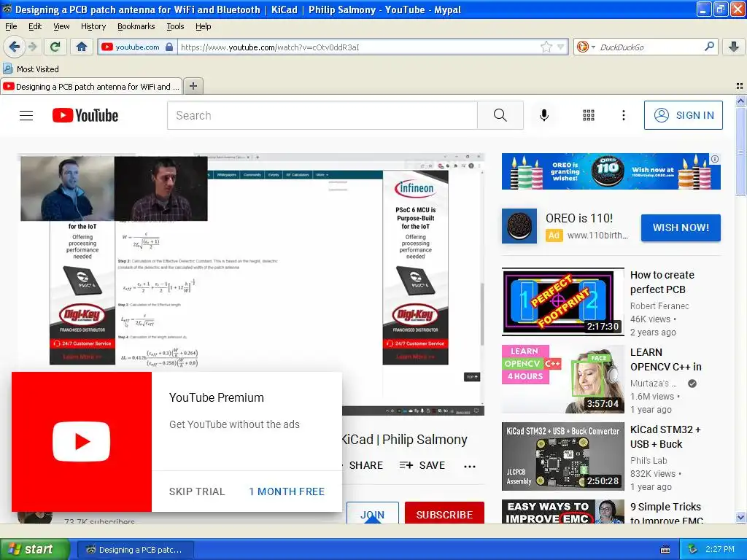Open the File menu
Image resolution: width=747 pixels, height=560 pixels.
click(x=11, y=26)
